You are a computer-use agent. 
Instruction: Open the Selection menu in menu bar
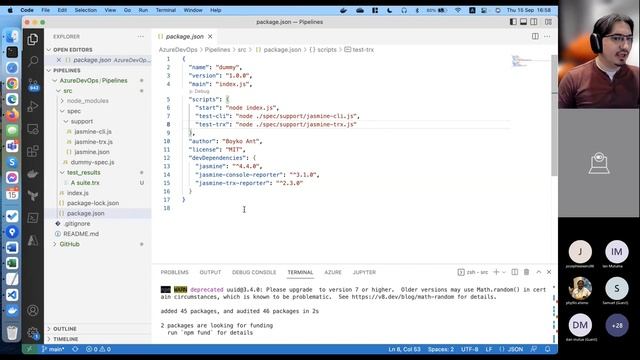point(85,10)
